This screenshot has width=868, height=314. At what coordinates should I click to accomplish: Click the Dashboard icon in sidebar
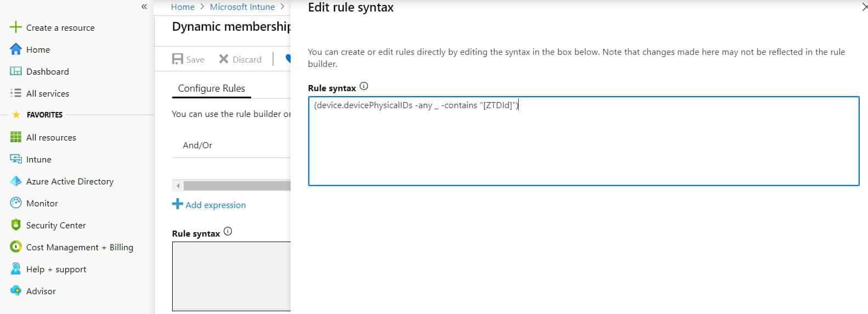[16, 71]
